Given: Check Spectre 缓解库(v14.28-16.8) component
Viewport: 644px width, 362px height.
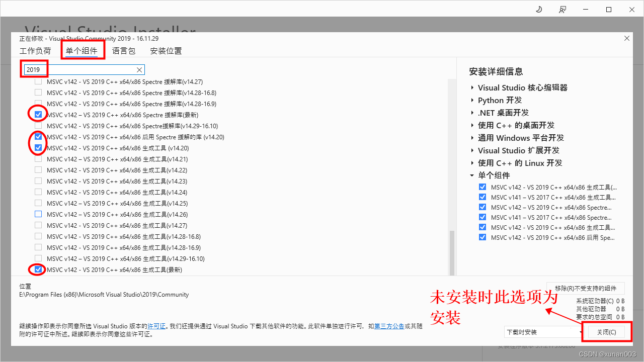Looking at the screenshot, I should [x=38, y=93].
